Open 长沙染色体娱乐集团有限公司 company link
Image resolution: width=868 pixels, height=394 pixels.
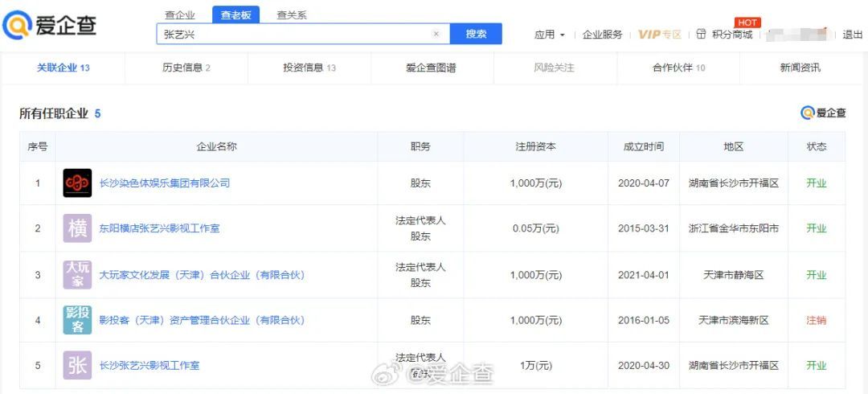point(165,183)
